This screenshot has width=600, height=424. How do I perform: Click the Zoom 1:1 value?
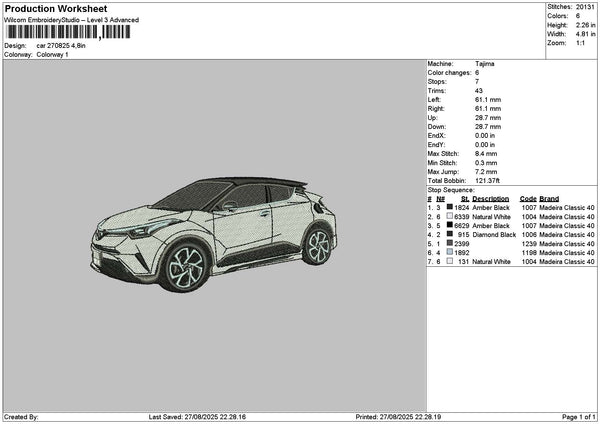pyautogui.click(x=580, y=43)
